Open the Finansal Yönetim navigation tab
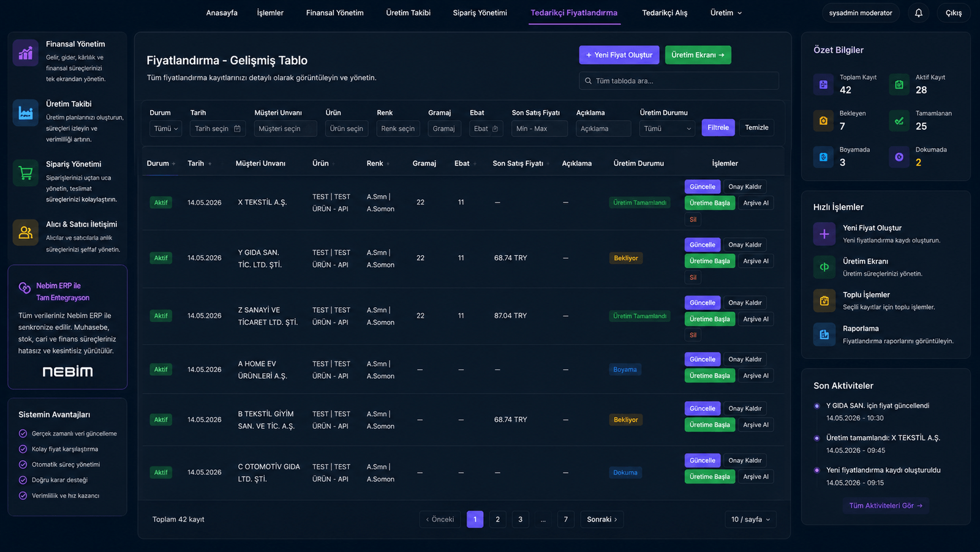Screen dimensions: 980x552 335,13
